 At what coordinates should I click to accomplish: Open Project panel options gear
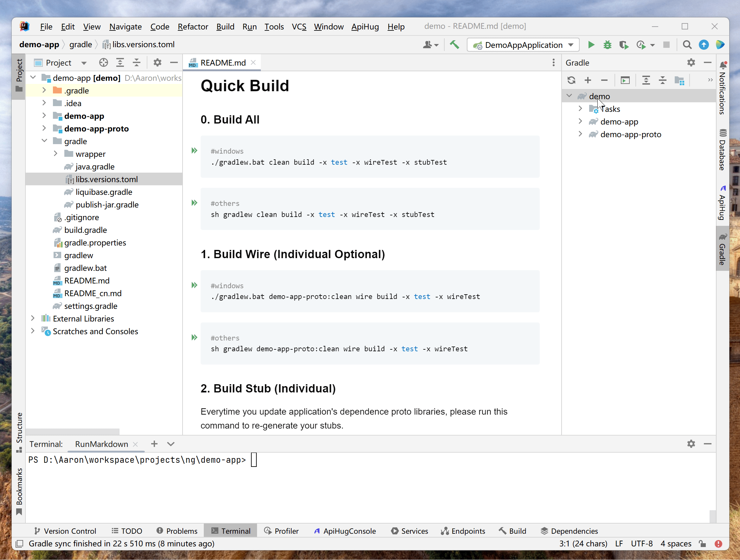click(157, 62)
